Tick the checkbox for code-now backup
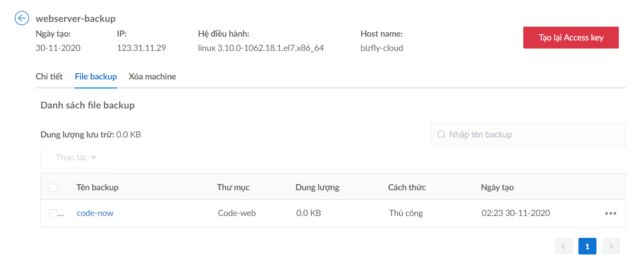This screenshot has height=274, width=644. [x=54, y=214]
